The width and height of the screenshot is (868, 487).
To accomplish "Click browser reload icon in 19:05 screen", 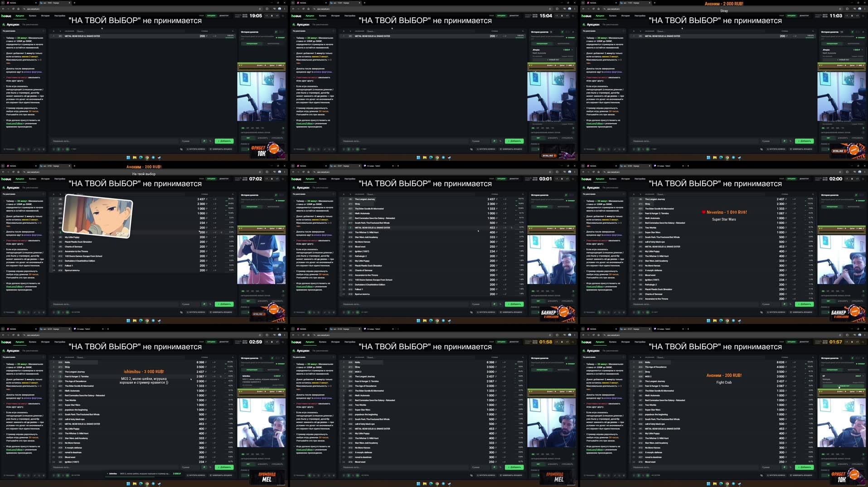I will [x=13, y=9].
